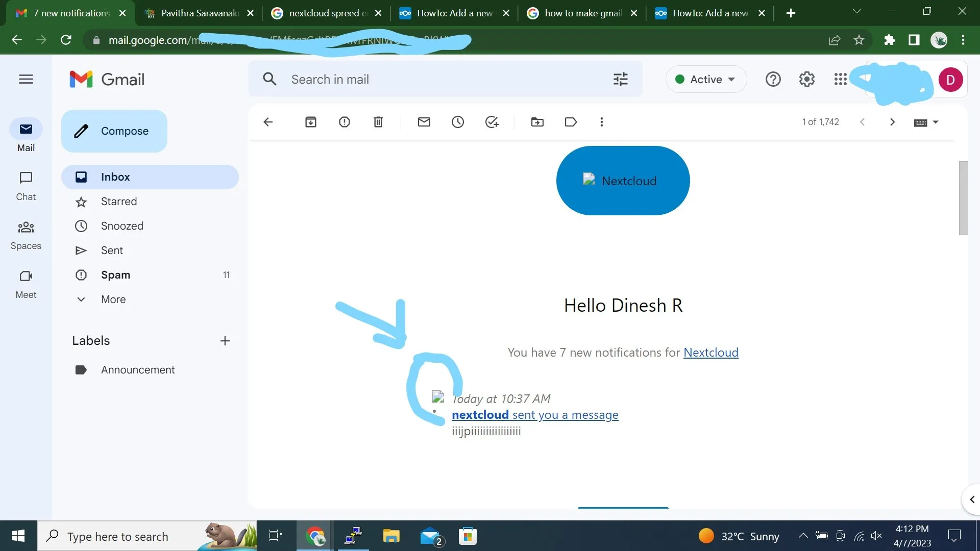Open the Spaces section

pyautogui.click(x=26, y=235)
